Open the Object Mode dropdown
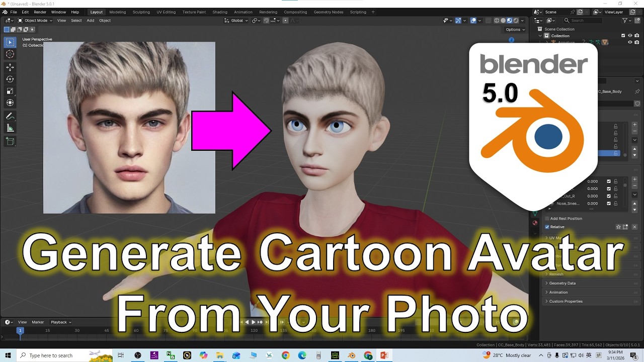Viewport: 644px width, 362px height. tap(35, 21)
